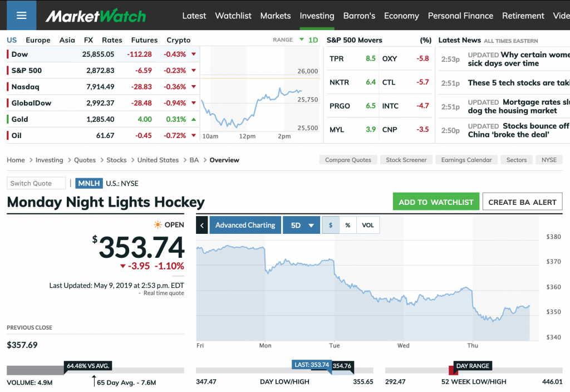Click the MNLH ticker badge

(89, 183)
